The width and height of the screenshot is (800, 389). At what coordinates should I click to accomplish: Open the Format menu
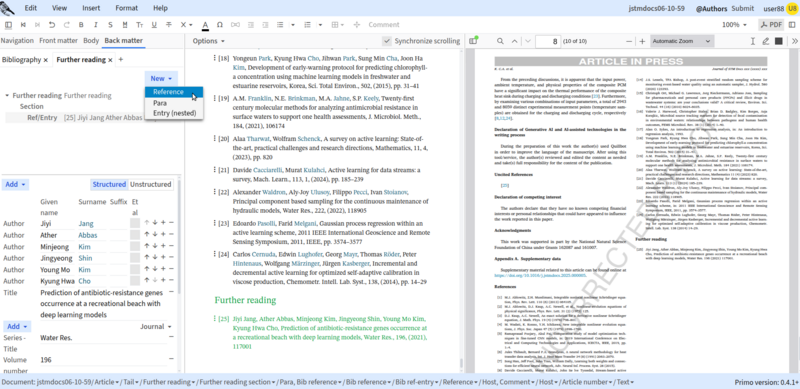127,8
